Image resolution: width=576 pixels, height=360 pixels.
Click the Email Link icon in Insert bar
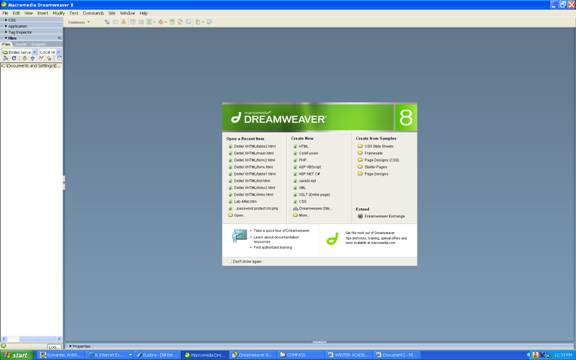(115, 22)
